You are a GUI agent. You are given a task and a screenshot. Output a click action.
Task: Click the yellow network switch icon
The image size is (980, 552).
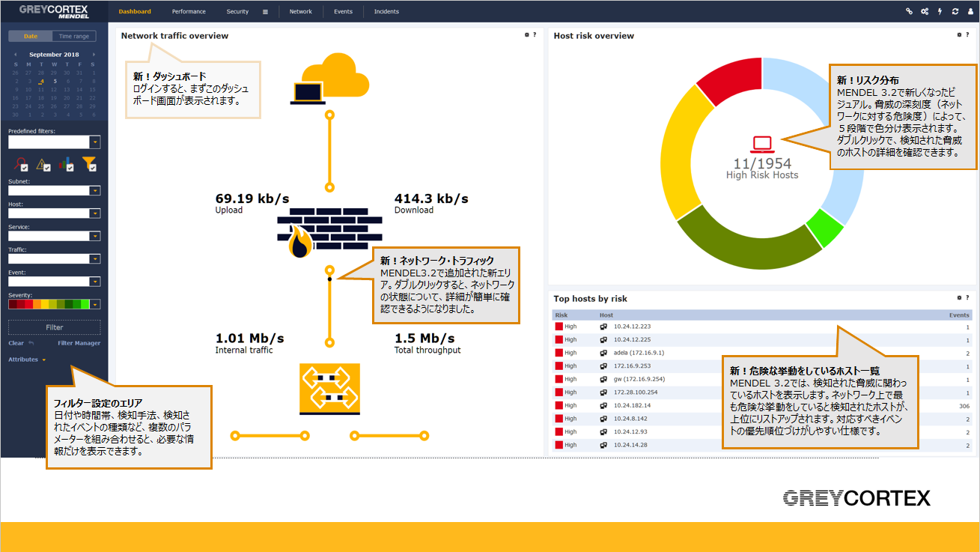[329, 388]
